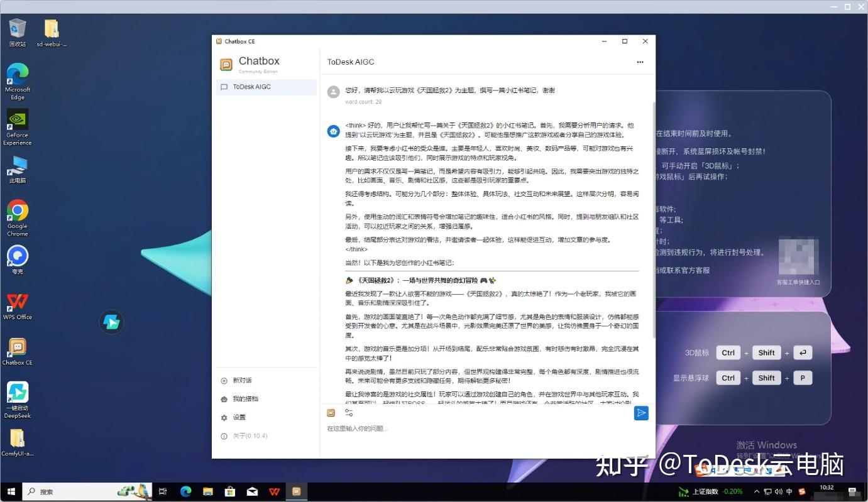
Task: Launch Chatbox CE from the taskbar
Action: pos(296,491)
